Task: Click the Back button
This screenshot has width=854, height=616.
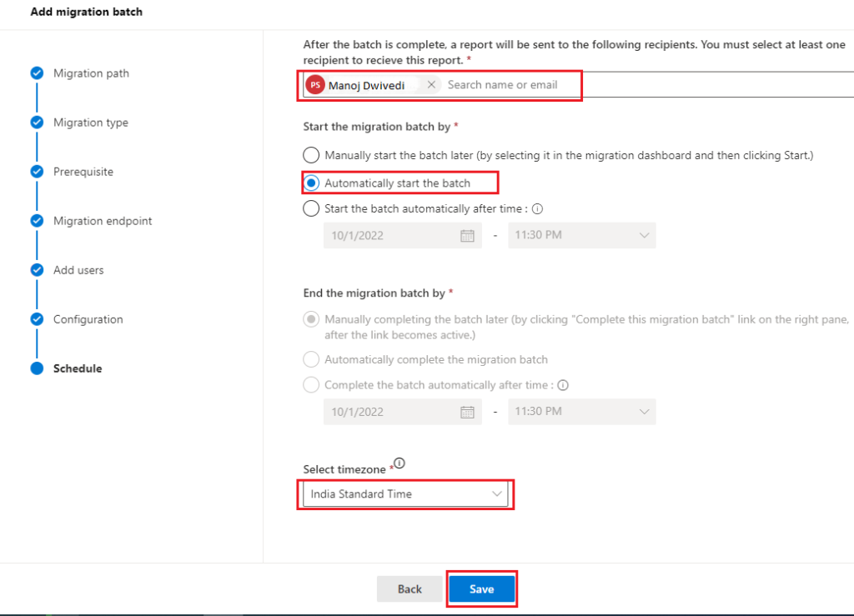Action: [409, 588]
